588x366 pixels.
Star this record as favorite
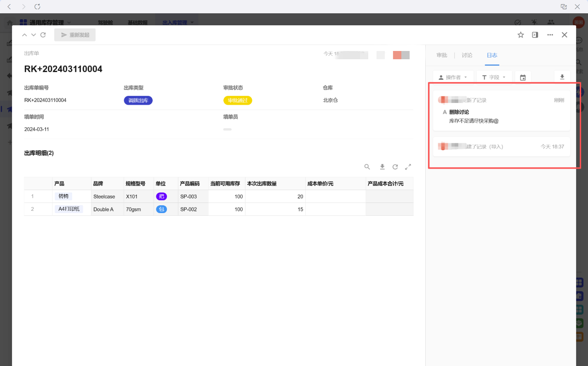520,35
